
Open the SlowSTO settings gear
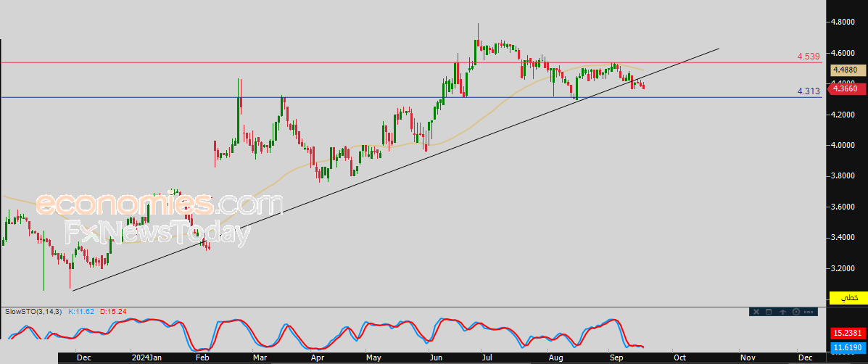coord(796,312)
